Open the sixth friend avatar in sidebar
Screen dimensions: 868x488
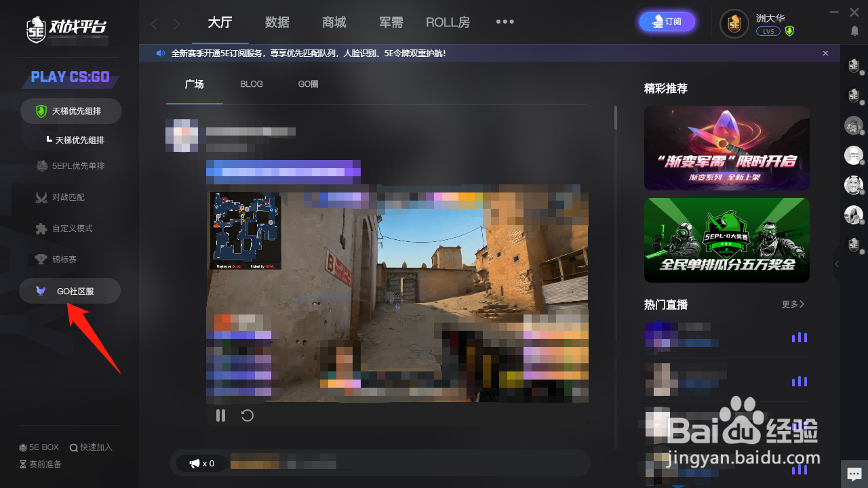point(854,214)
